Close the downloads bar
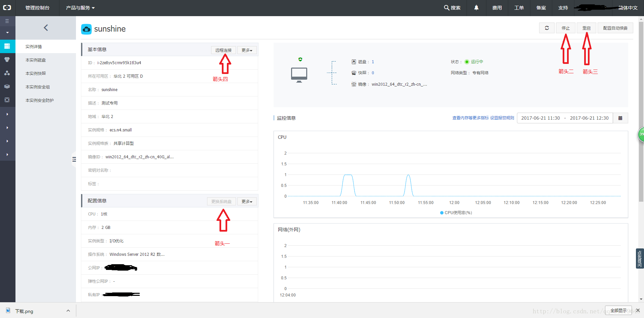Viewport: 644px width, 318px height. point(638,310)
